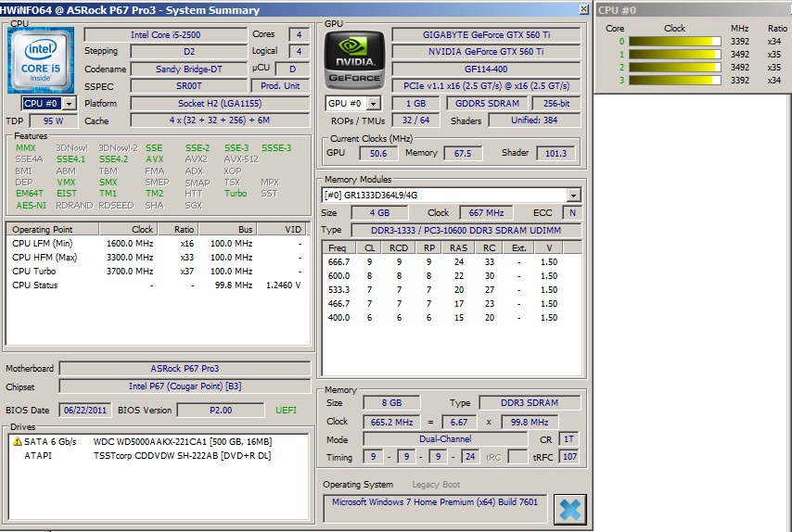Click the Legacy Boot label
The image size is (792, 532).
point(436,485)
